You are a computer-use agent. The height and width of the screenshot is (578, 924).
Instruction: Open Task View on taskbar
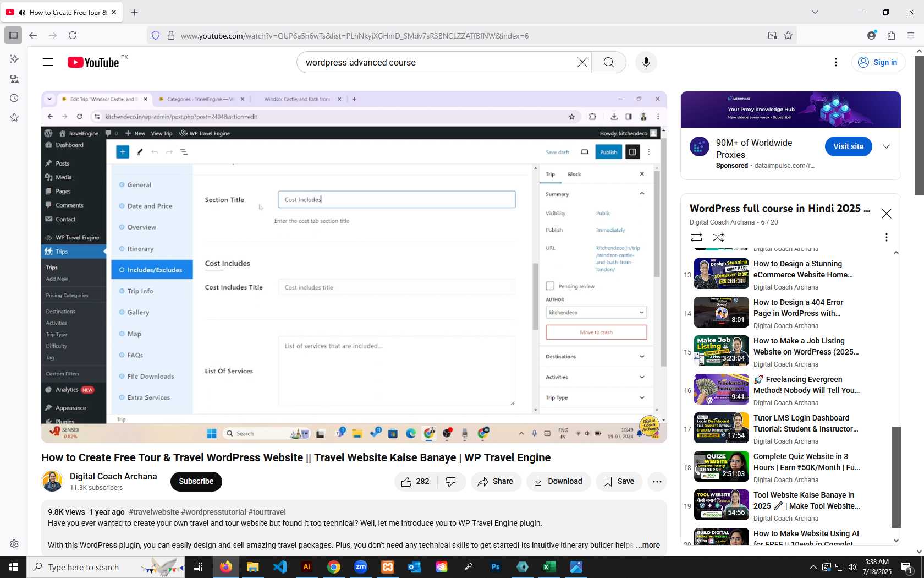[x=198, y=567]
